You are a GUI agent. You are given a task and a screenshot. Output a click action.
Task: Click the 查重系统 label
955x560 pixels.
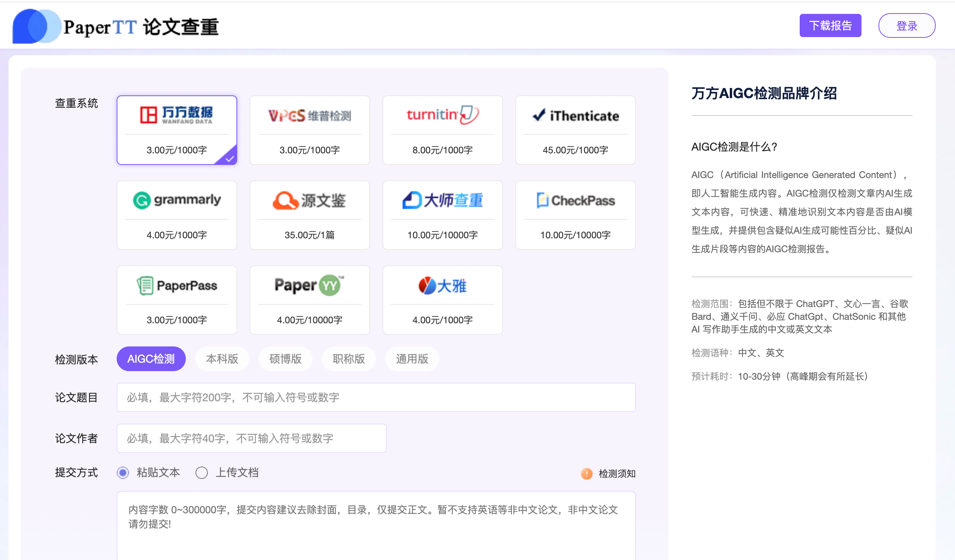(76, 103)
